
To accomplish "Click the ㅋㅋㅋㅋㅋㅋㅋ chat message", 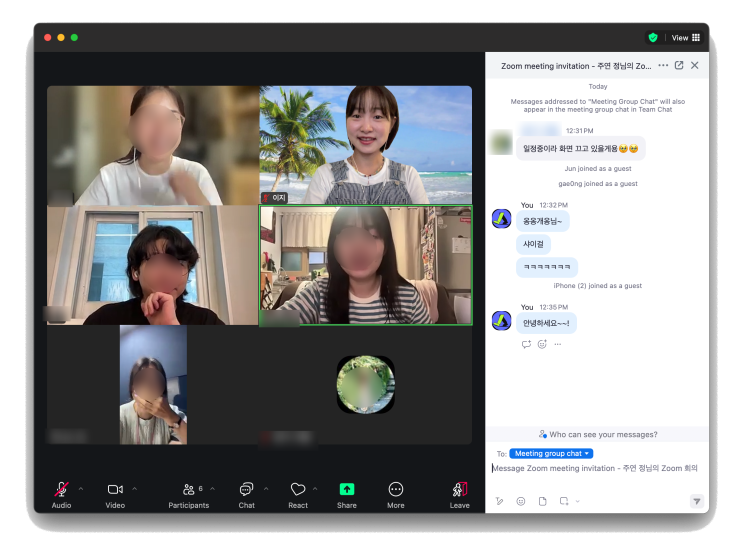I will pyautogui.click(x=547, y=267).
